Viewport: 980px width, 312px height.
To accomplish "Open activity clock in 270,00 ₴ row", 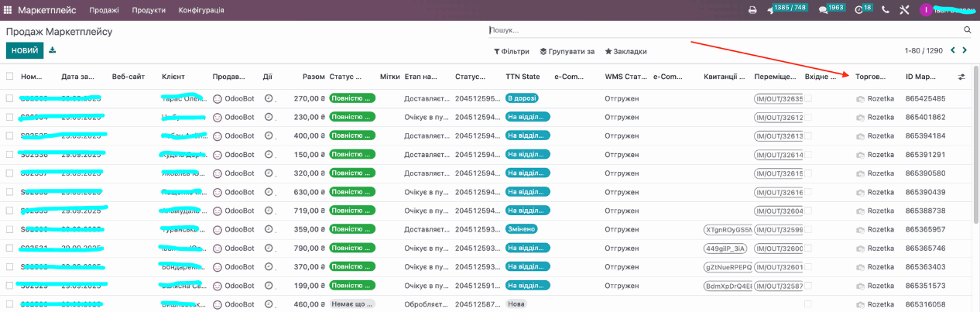I will [269, 98].
